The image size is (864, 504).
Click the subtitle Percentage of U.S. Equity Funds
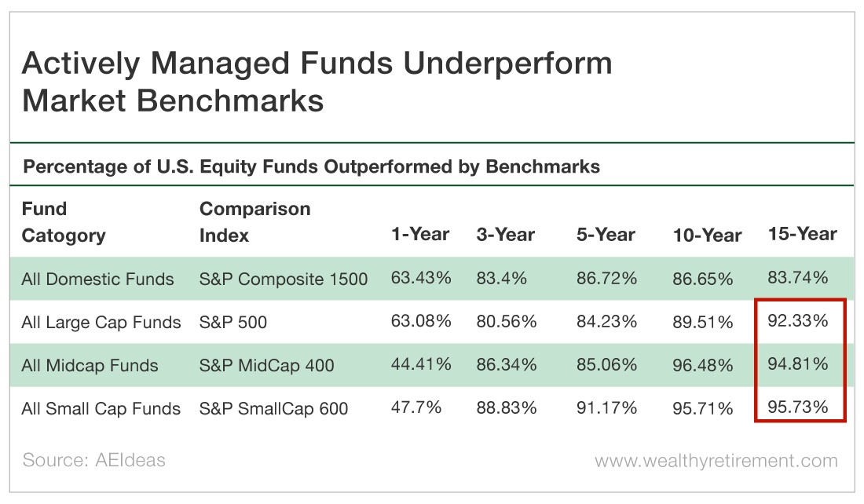point(311,167)
